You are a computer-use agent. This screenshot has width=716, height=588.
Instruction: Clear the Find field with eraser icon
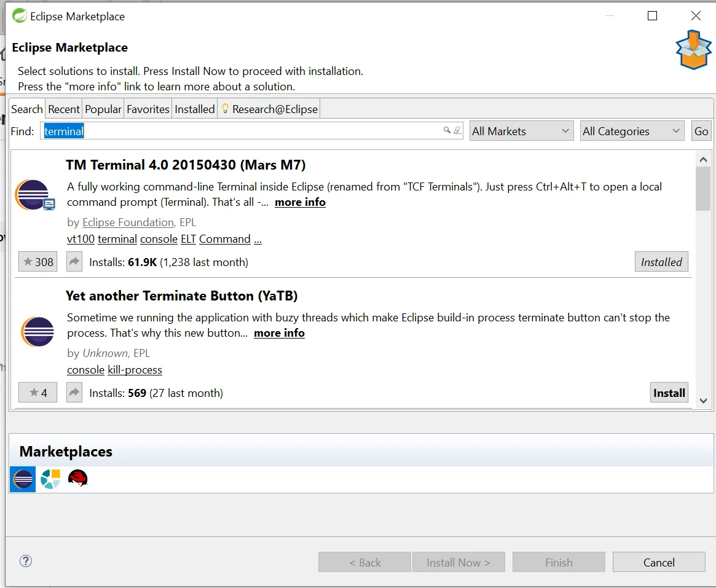click(x=457, y=131)
